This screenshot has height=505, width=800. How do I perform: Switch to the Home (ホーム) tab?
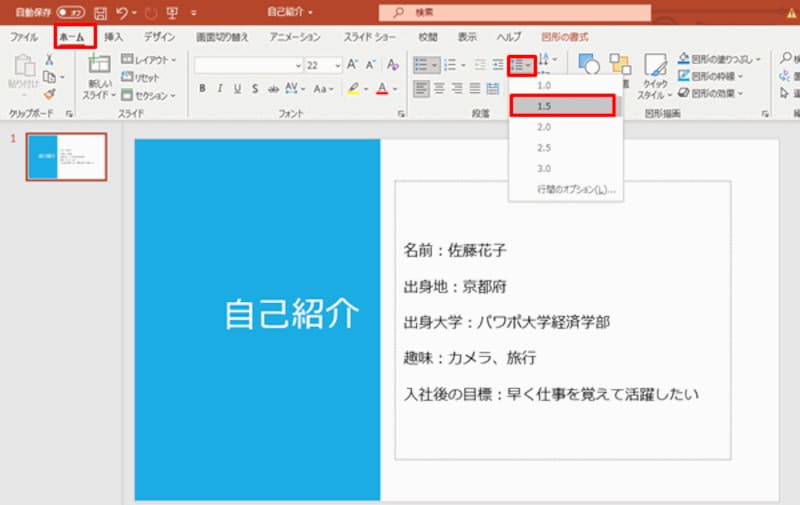tap(72, 37)
